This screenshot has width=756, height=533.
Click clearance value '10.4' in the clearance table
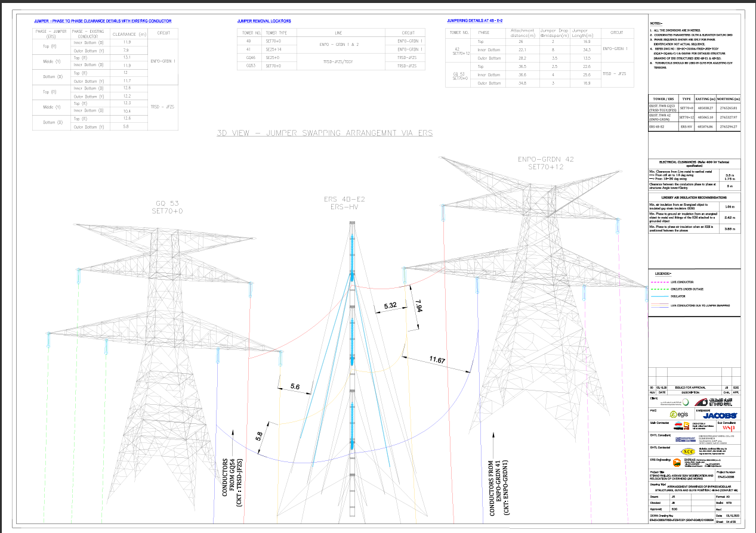126,111
